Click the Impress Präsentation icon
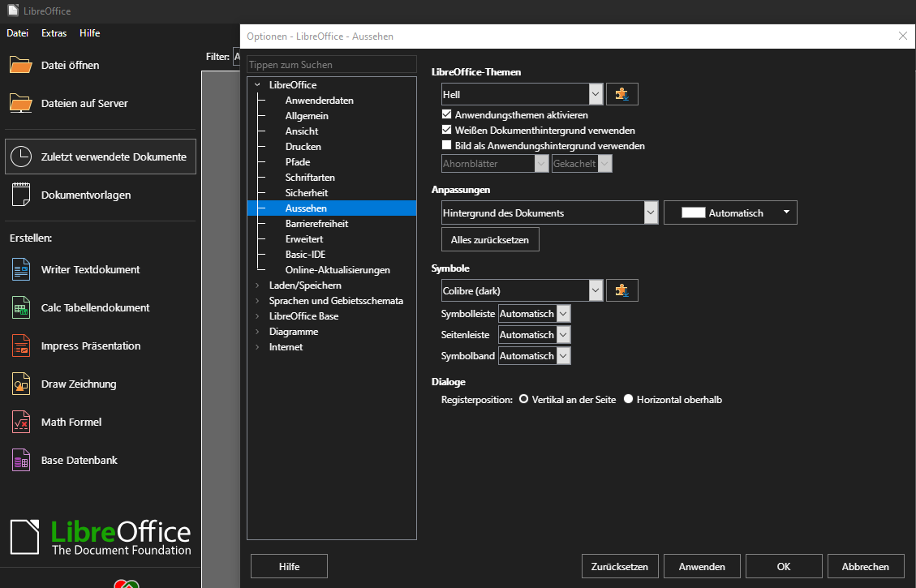 [21, 346]
